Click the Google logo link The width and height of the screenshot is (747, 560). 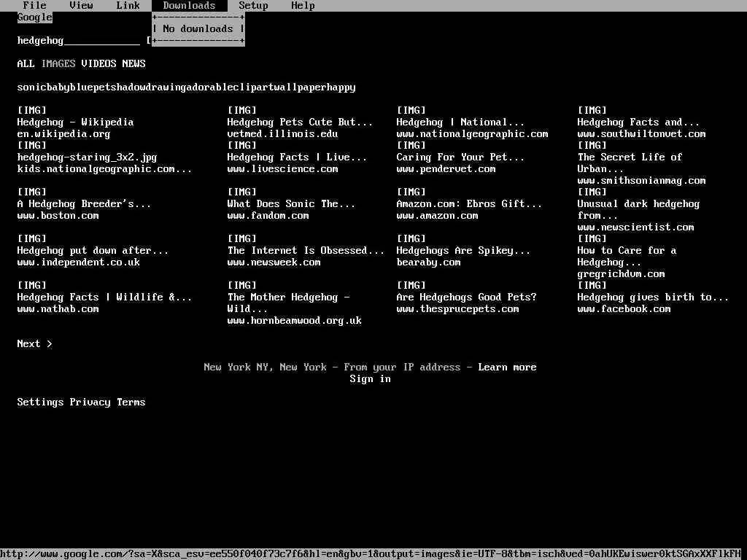35,17
